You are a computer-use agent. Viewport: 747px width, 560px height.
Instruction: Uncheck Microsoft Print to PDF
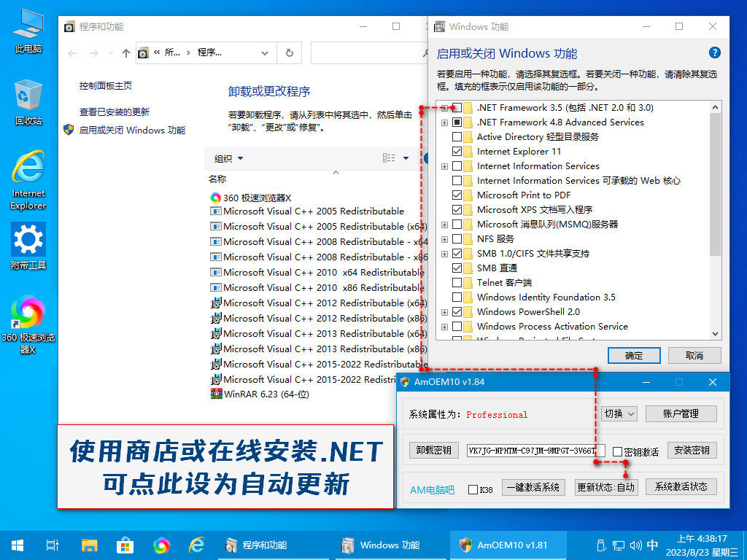[x=457, y=195]
